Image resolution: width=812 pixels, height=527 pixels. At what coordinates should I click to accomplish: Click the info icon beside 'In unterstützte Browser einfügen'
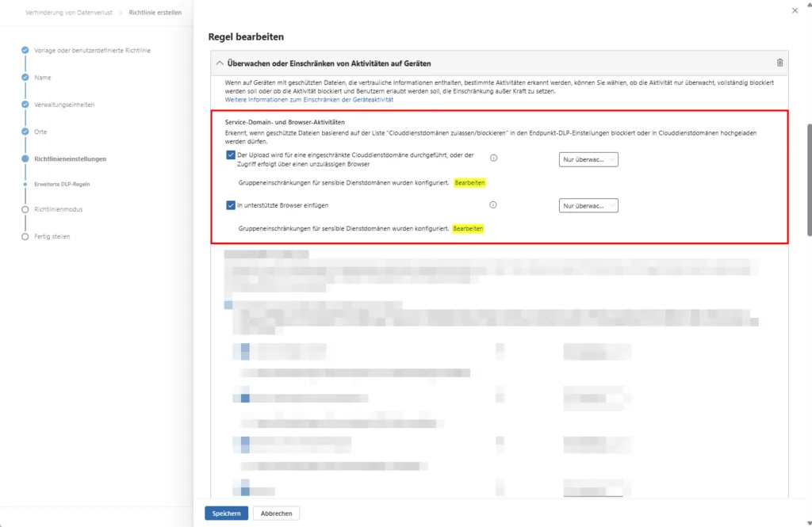(x=493, y=205)
